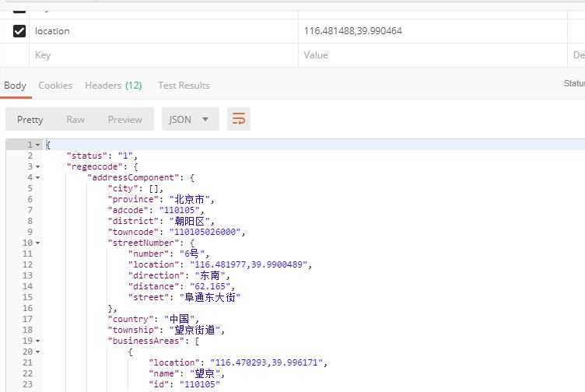This screenshot has width=585, height=392.
Task: Click location value "116.481977,39.9900489"
Action: click(248, 264)
